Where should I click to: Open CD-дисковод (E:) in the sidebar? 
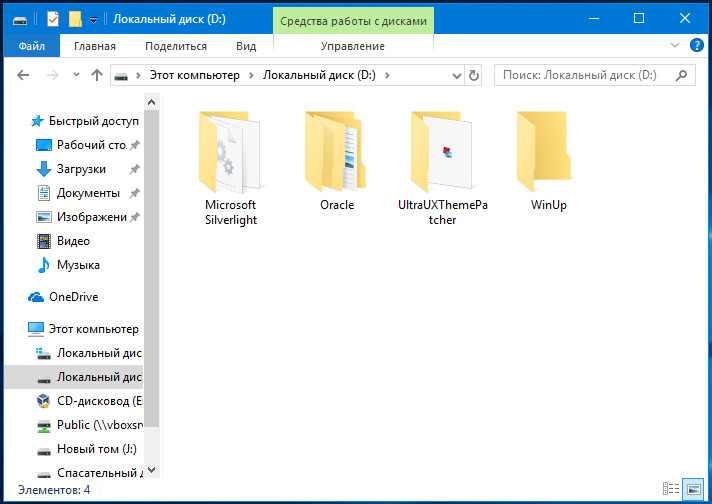pyautogui.click(x=89, y=401)
